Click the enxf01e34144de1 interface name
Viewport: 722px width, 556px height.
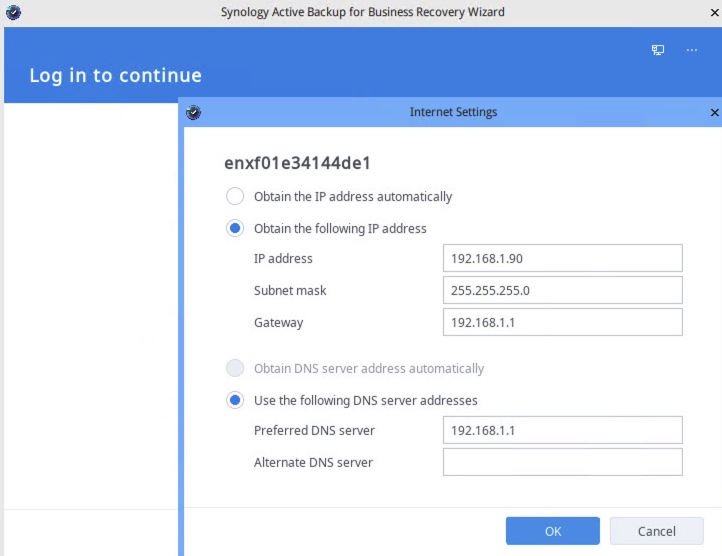click(x=297, y=163)
